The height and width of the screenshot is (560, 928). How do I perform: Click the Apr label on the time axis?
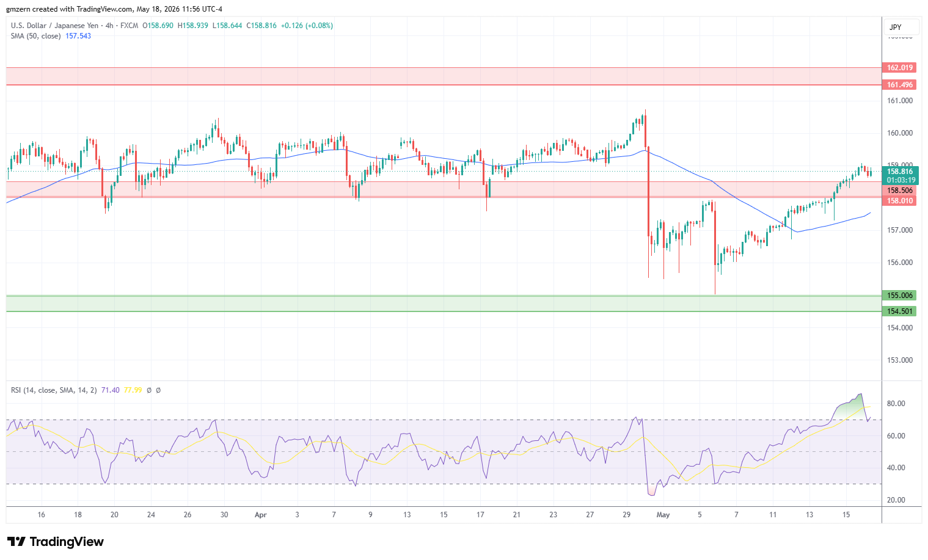[x=261, y=515]
